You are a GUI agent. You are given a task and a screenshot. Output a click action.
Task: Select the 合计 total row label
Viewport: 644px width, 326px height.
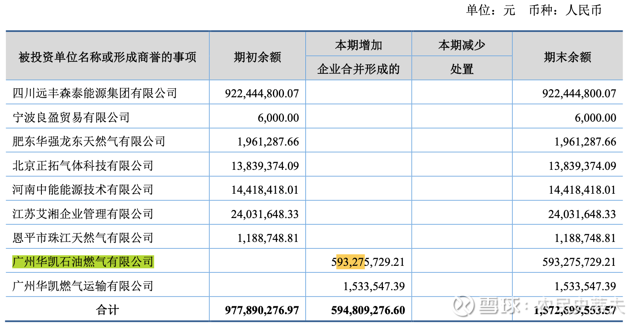108,310
